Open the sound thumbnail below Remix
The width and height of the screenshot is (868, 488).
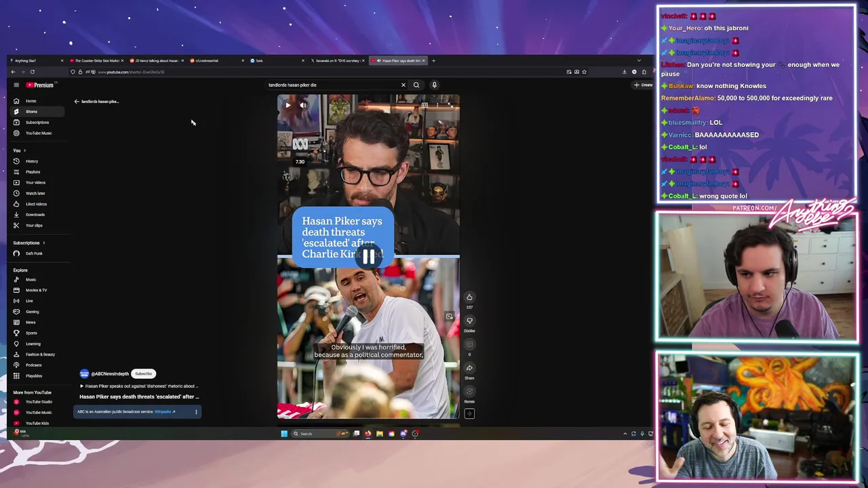[x=469, y=413]
